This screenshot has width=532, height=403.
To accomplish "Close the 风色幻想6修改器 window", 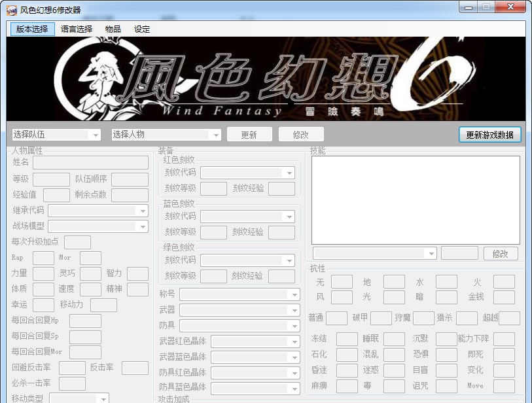I will tap(510, 7).
